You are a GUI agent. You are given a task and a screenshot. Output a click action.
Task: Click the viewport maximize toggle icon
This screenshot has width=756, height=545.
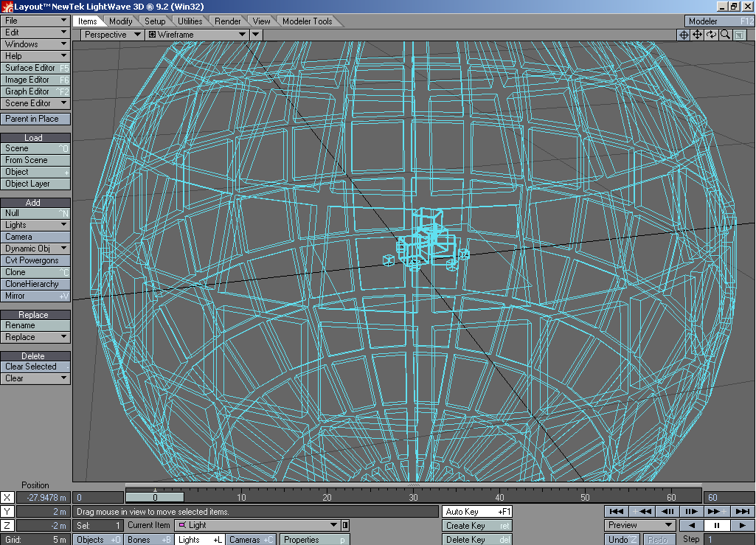point(740,35)
